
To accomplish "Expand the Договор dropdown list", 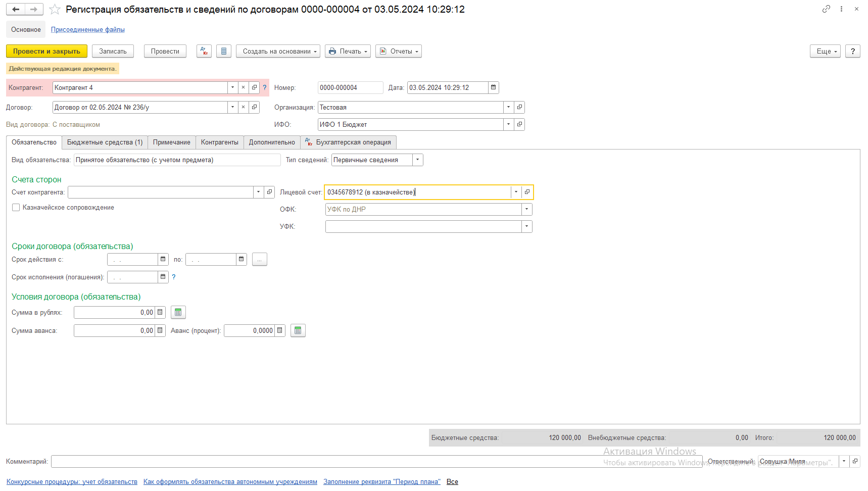I will coord(232,107).
